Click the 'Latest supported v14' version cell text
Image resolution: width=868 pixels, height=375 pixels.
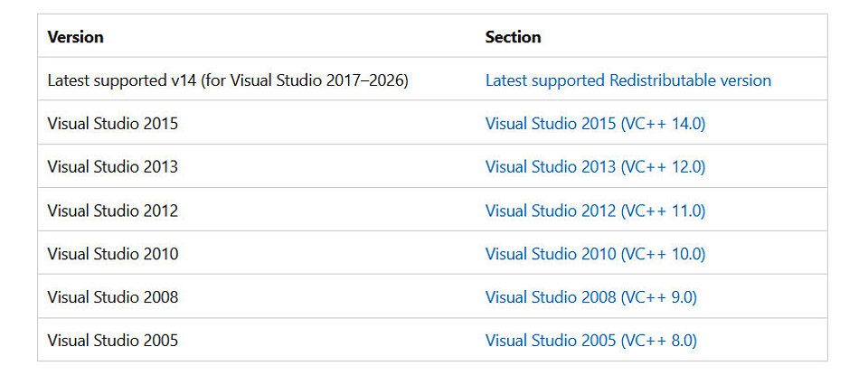point(122,80)
